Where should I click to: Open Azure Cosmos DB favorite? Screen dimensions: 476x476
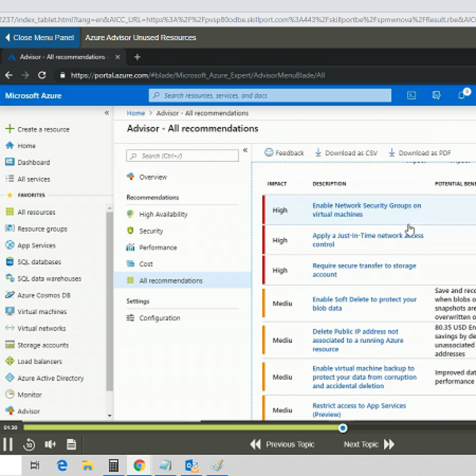coord(38,295)
